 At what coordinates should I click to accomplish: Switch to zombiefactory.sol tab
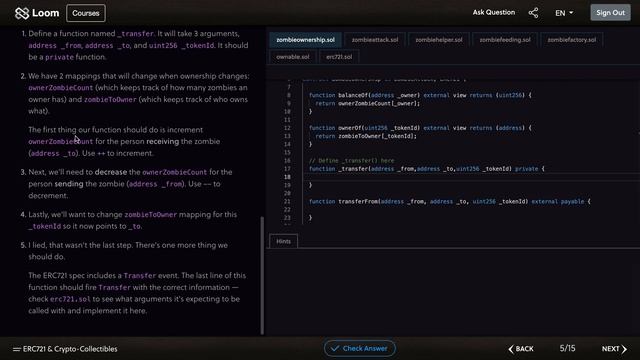point(571,40)
